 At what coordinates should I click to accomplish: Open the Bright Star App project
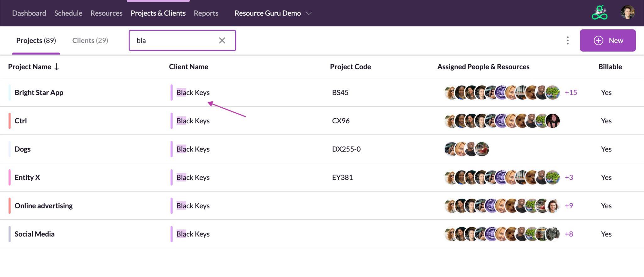point(39,93)
